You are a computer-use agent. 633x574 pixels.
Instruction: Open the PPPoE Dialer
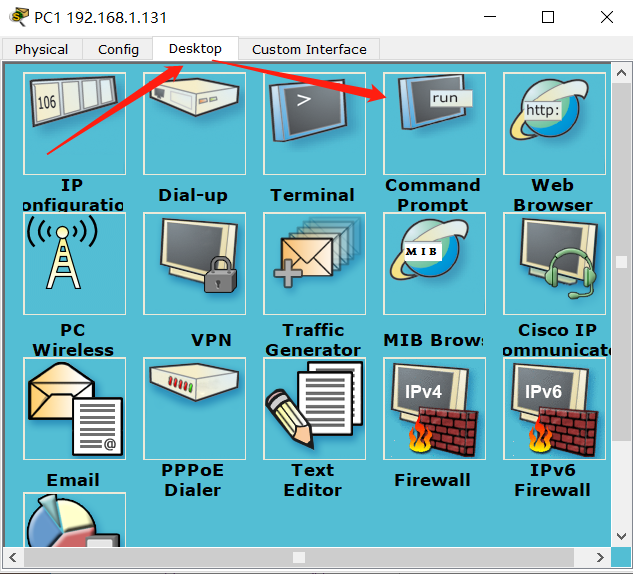pos(195,409)
